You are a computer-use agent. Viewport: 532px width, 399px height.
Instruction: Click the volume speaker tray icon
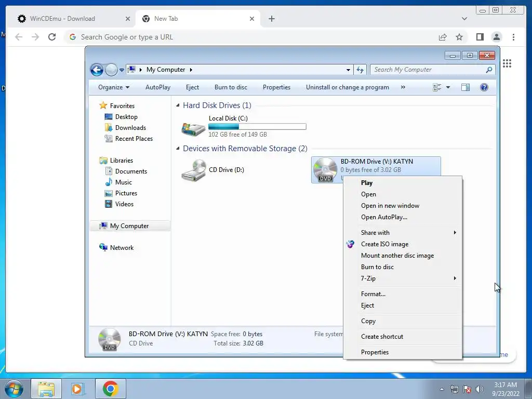tap(480, 389)
